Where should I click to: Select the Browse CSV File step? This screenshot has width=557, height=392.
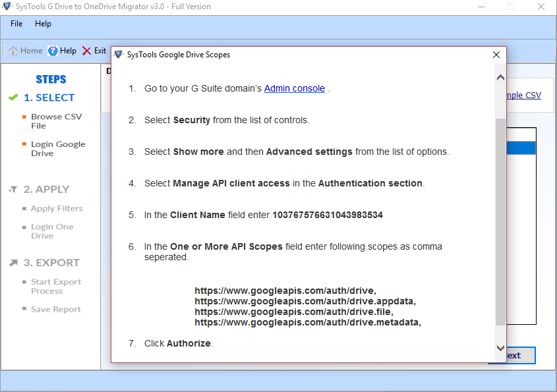coord(56,121)
